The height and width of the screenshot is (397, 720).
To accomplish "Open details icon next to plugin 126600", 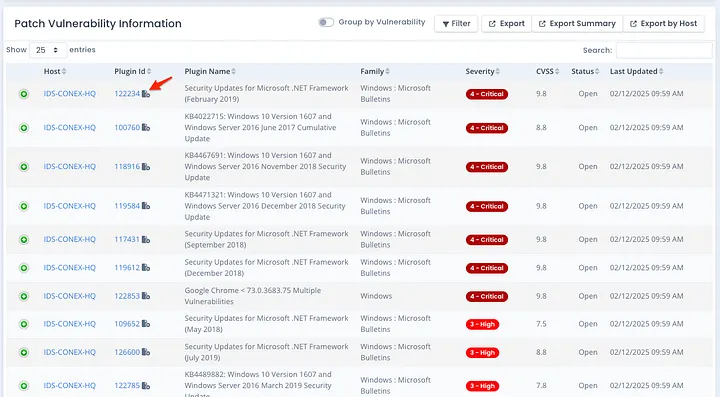I will click(146, 352).
